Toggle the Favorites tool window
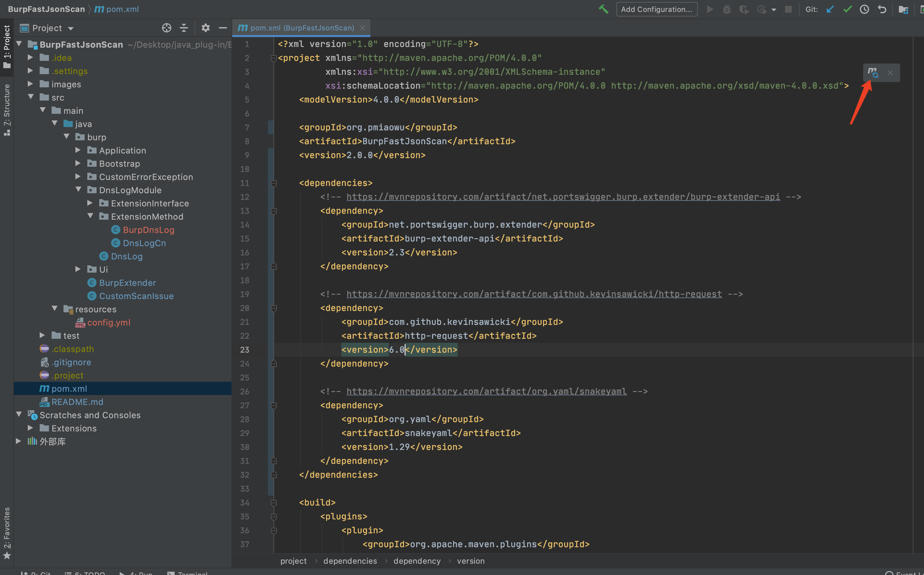The width and height of the screenshot is (924, 575). (7, 532)
